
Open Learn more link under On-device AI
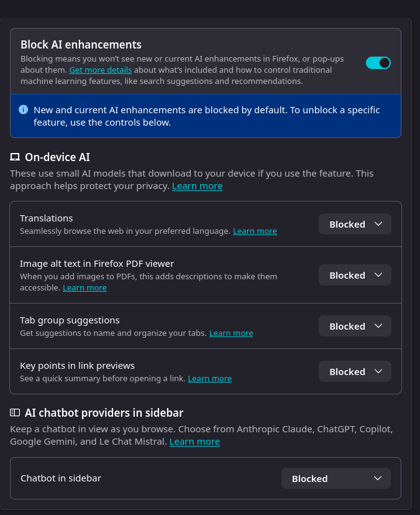tap(197, 186)
